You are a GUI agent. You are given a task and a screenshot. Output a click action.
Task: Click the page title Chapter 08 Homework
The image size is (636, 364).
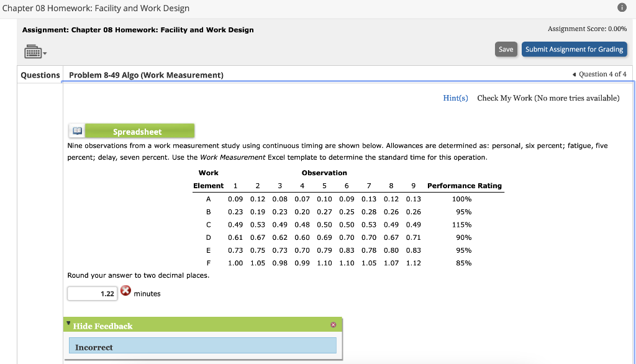tap(96, 8)
